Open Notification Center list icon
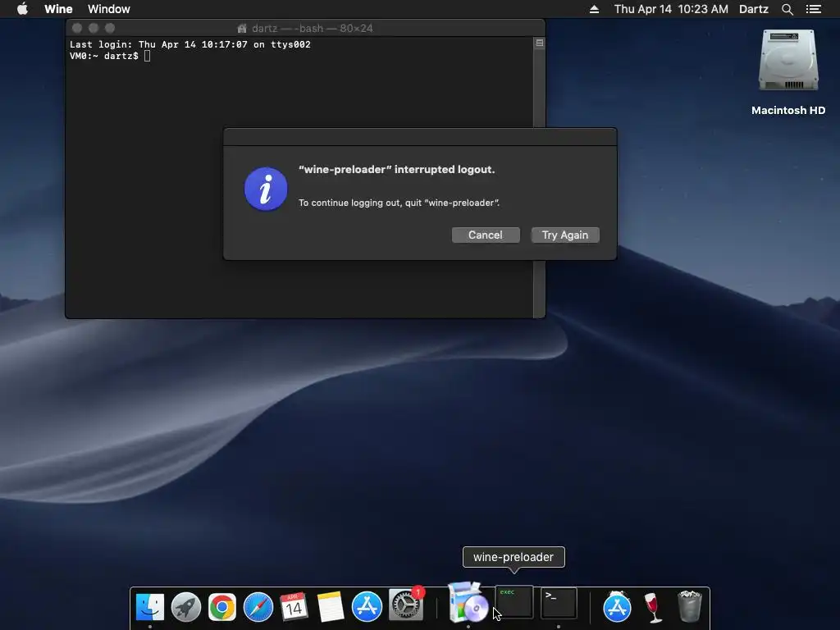Screen dimensions: 840x630 pos(813,9)
